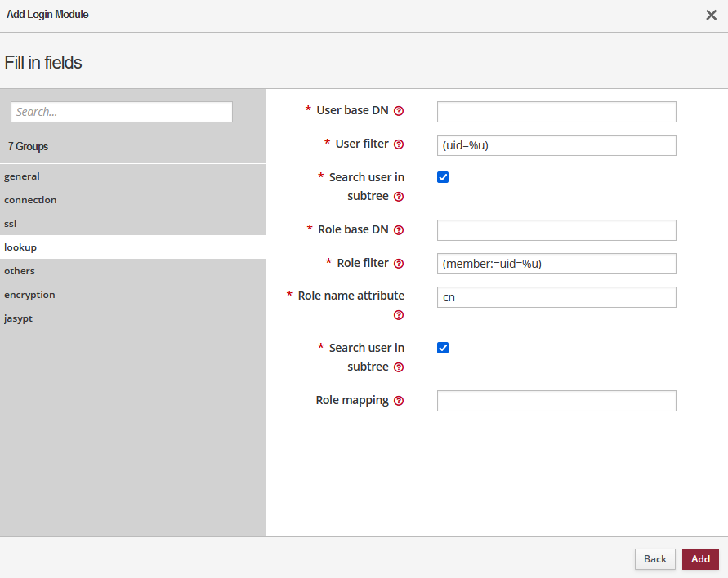Select the connection group
728x578 pixels.
coord(30,199)
